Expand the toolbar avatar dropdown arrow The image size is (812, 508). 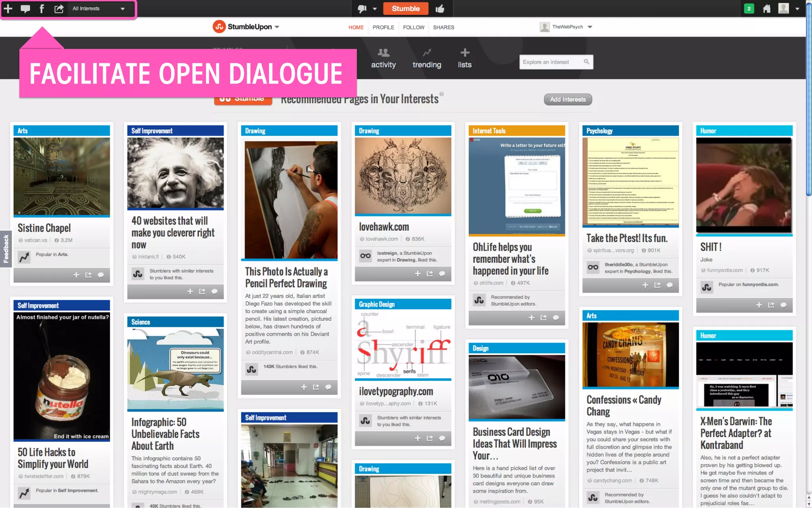[x=797, y=9]
